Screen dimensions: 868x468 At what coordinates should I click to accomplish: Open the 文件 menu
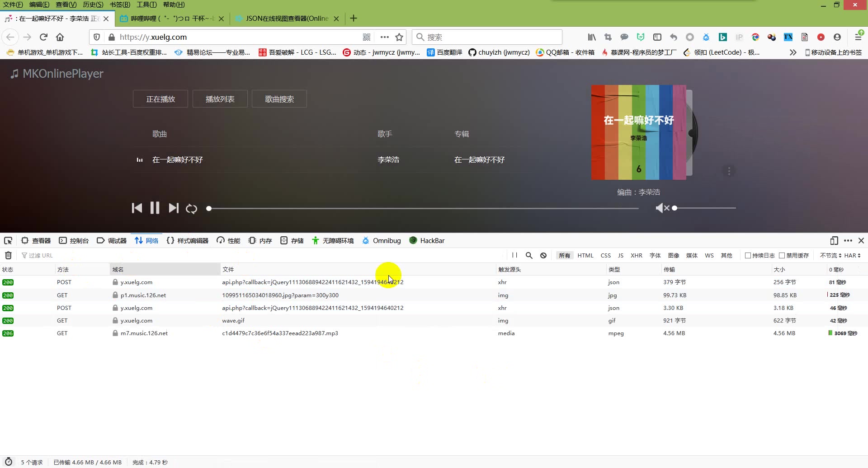[13, 5]
